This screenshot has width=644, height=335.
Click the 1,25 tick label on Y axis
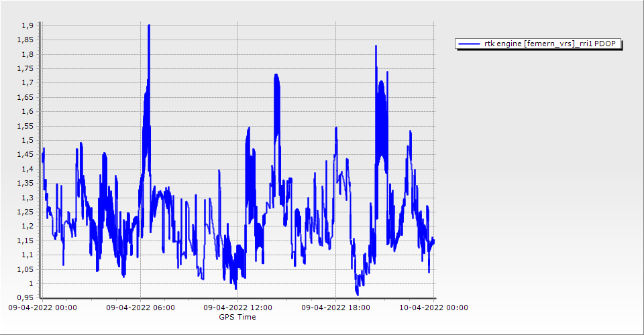tap(25, 212)
